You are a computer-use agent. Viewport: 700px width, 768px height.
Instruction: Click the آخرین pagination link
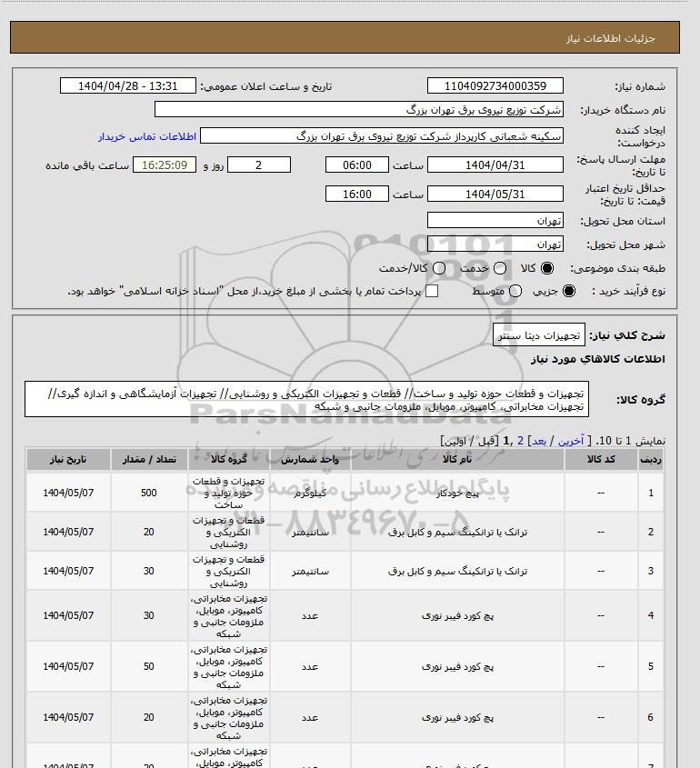(x=571, y=441)
